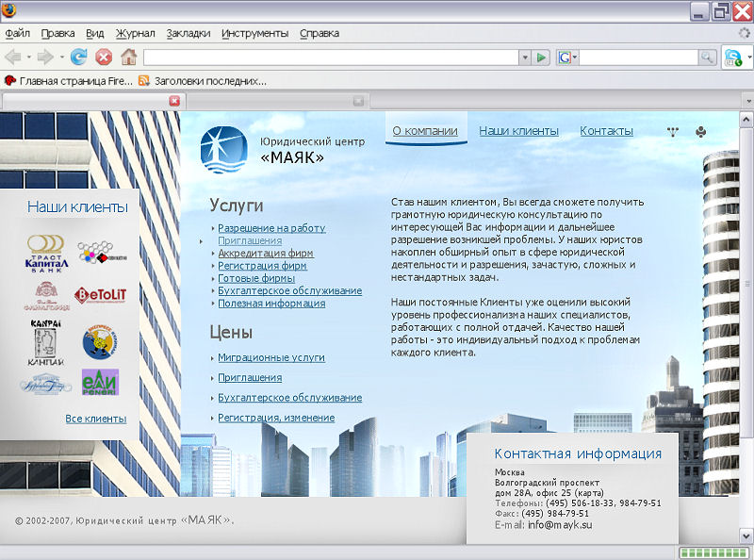Open Готовые фирмы link
Screen dimensions: 754x560
256,278
